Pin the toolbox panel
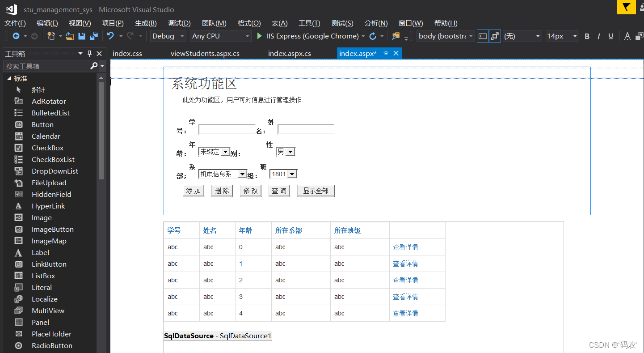This screenshot has width=644, height=353. 89,54
